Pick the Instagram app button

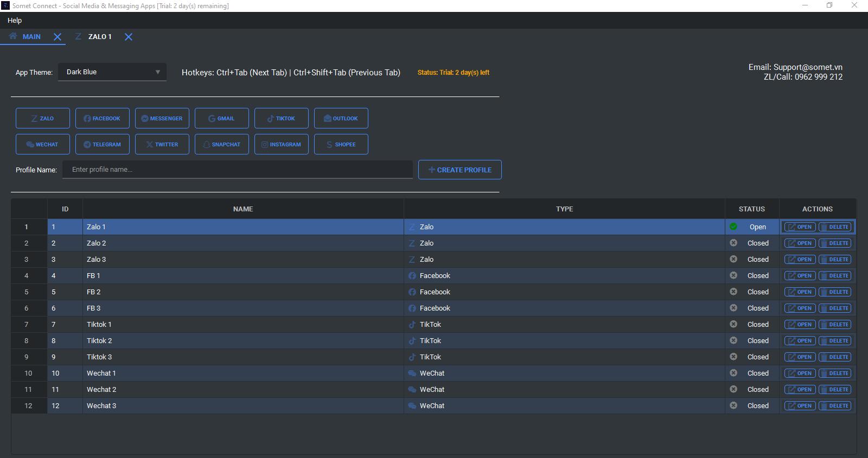(x=282, y=144)
